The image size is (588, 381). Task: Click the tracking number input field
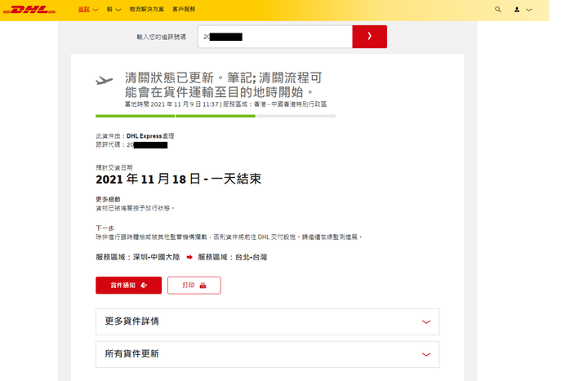(x=275, y=37)
